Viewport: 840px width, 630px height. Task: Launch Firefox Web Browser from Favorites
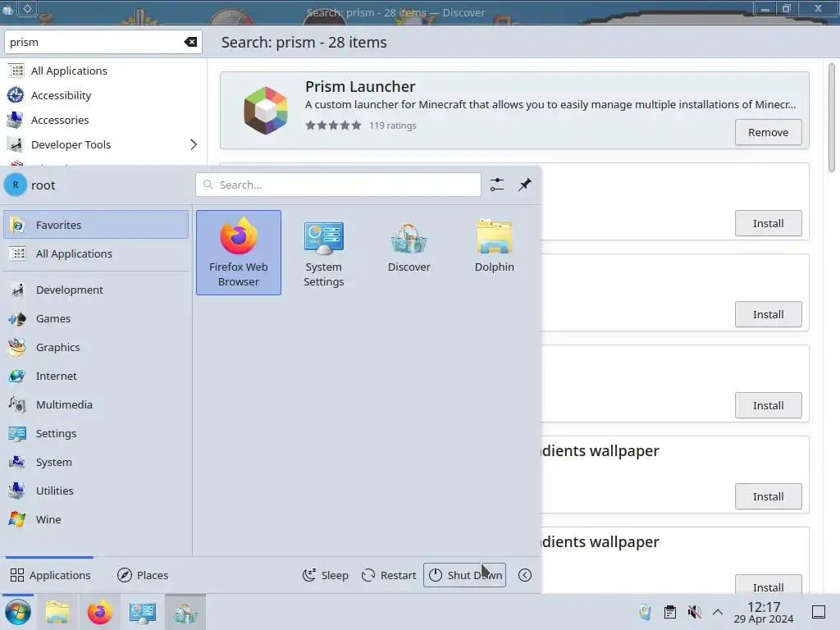[239, 253]
